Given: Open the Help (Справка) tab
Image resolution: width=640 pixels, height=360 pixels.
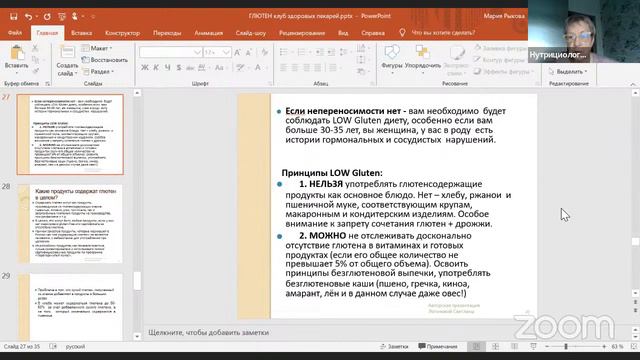Looking at the screenshot, I should (373, 33).
